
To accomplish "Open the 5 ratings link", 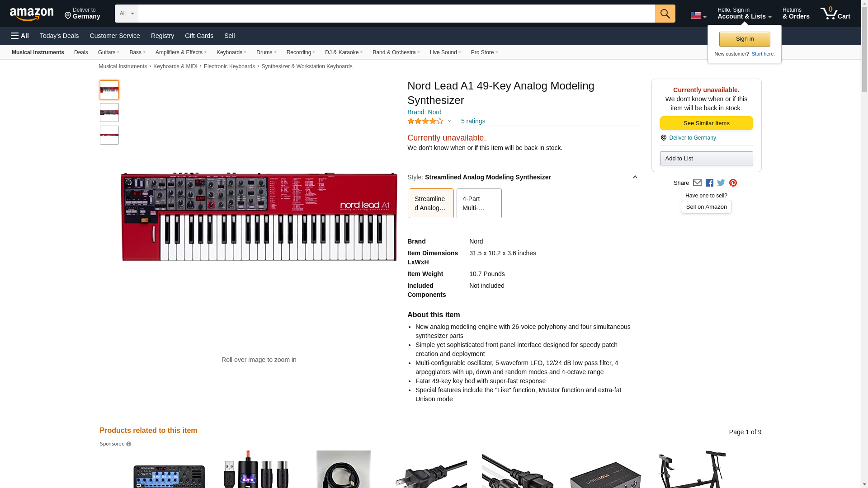I will [473, 121].
